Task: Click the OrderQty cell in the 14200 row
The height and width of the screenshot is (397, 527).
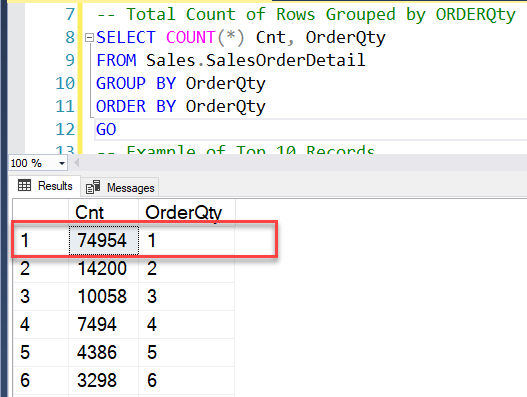Action: click(x=187, y=269)
